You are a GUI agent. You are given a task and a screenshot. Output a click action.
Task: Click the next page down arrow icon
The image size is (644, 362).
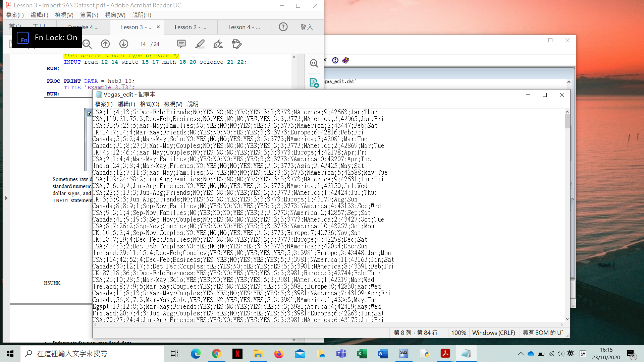[124, 44]
